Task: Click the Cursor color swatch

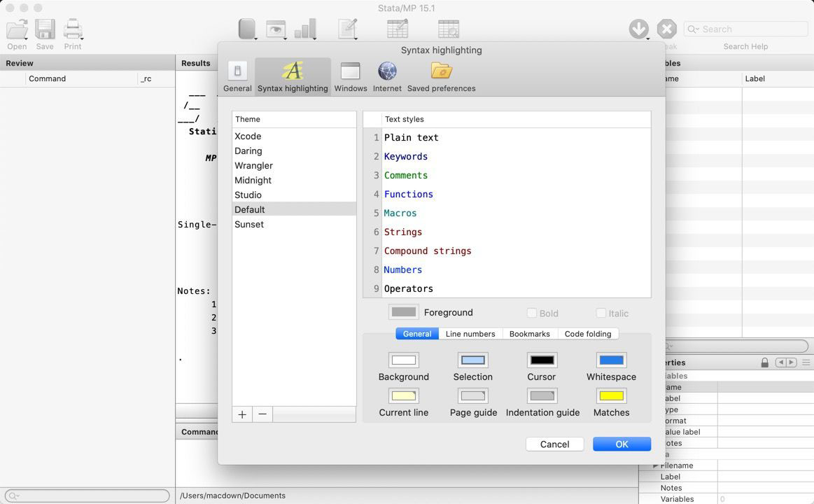Action: point(542,360)
